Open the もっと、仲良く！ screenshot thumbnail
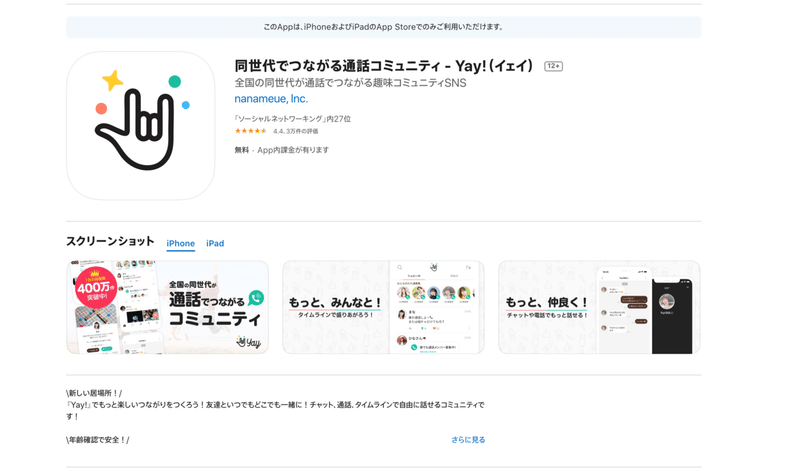 [x=599, y=307]
